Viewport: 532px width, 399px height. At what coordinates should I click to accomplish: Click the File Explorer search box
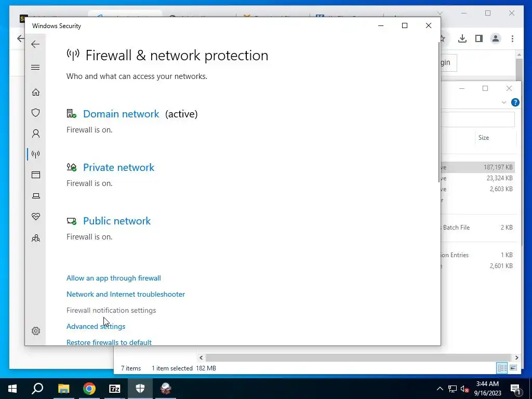[x=478, y=119]
